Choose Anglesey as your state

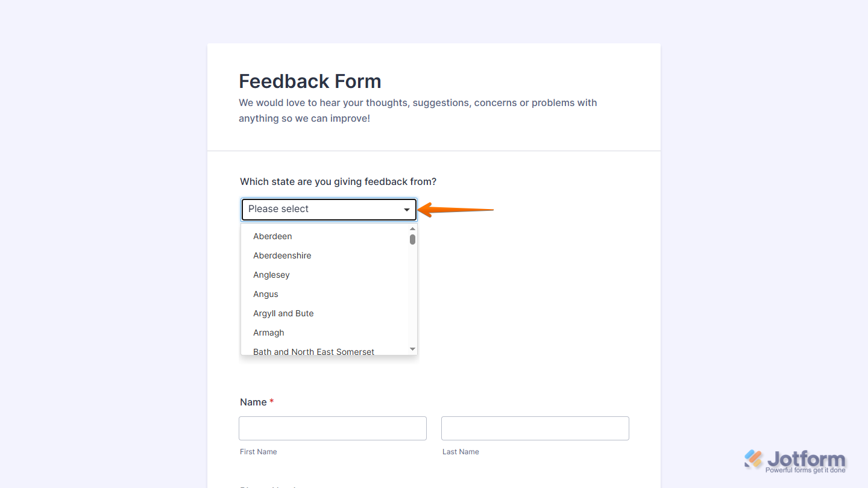pos(271,275)
